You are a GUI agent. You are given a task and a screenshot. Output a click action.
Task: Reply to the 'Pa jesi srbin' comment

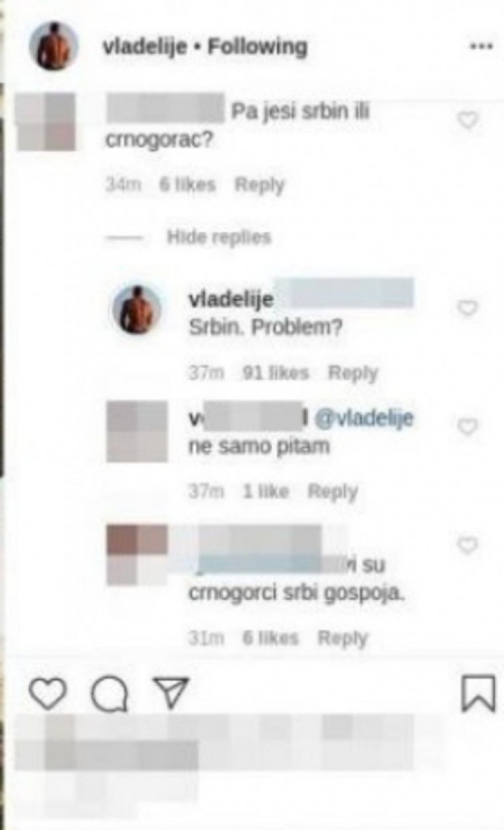pos(259,185)
